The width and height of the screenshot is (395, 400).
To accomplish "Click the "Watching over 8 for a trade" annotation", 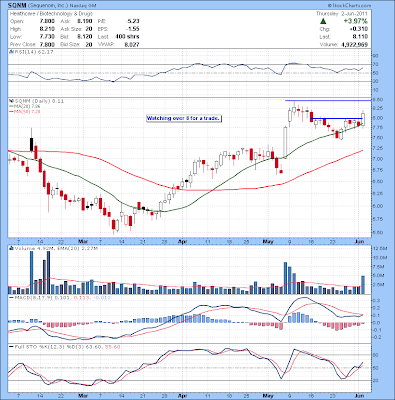I will (x=184, y=118).
